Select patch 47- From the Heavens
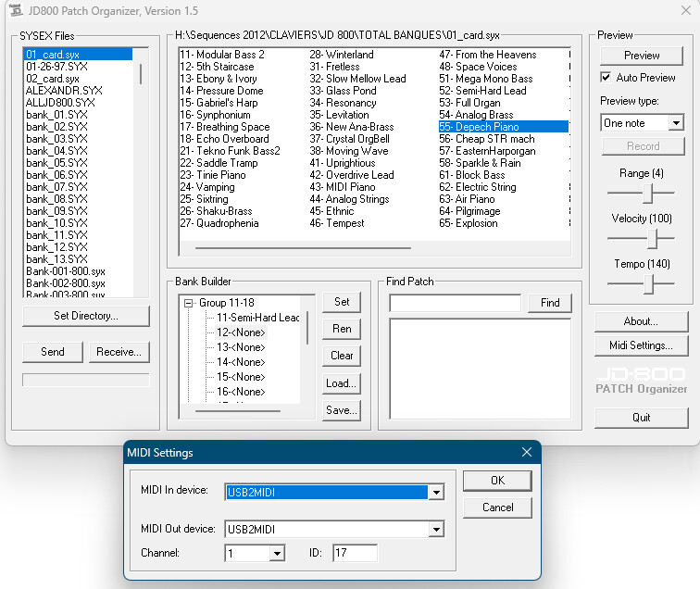Screen dimensions: 700x589 tap(488, 55)
